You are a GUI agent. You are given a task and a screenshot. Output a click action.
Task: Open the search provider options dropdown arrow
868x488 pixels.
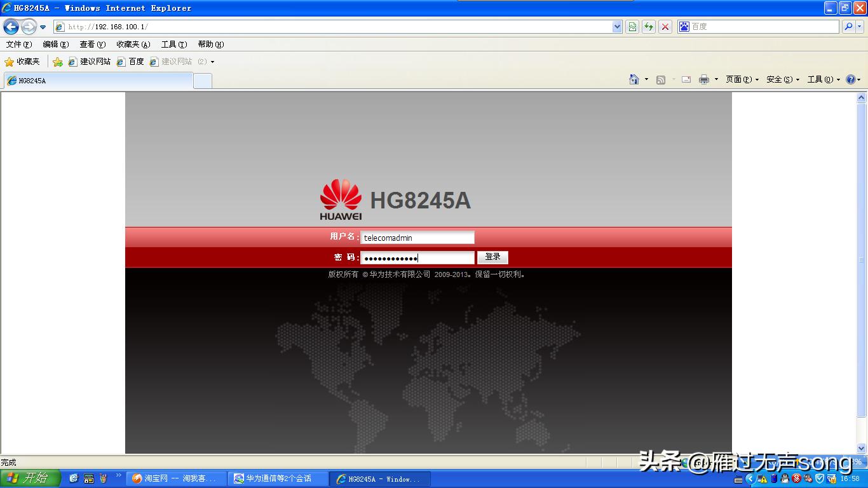[860, 27]
